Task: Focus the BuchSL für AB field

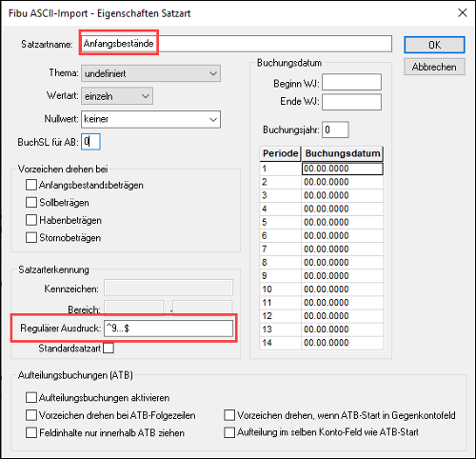Action: click(x=90, y=142)
